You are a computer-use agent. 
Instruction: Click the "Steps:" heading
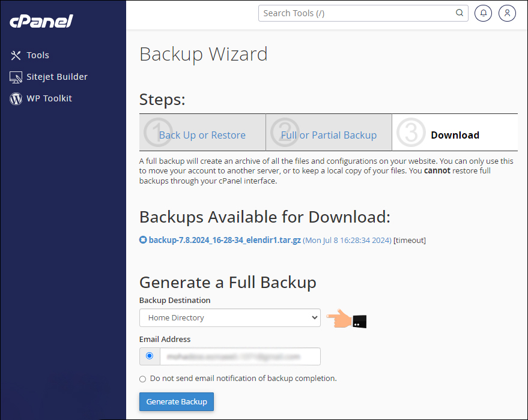(162, 100)
